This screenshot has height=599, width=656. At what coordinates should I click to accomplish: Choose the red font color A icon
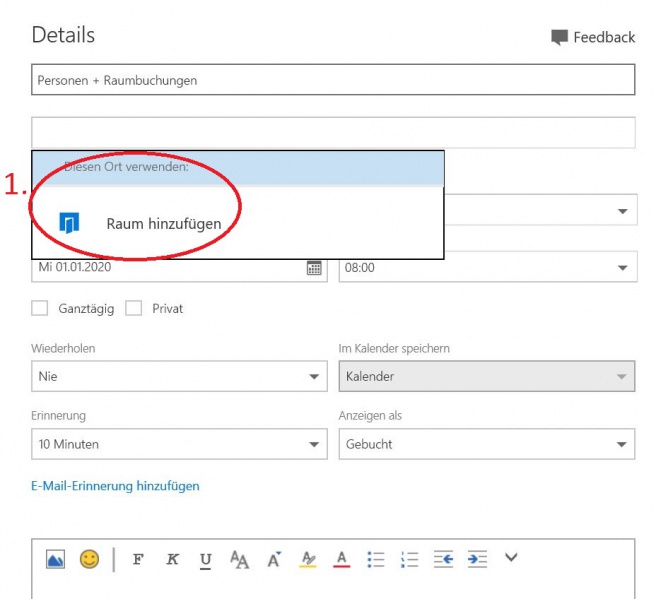click(342, 559)
